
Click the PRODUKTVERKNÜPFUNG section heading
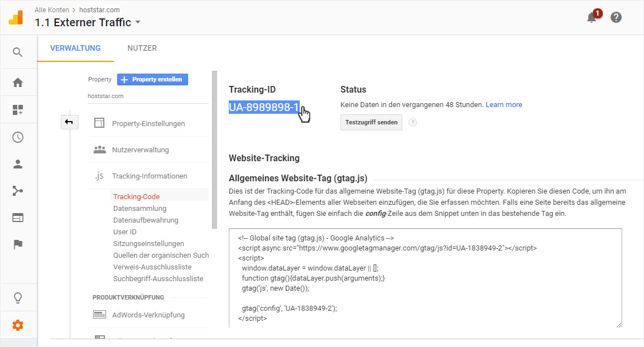[128, 297]
